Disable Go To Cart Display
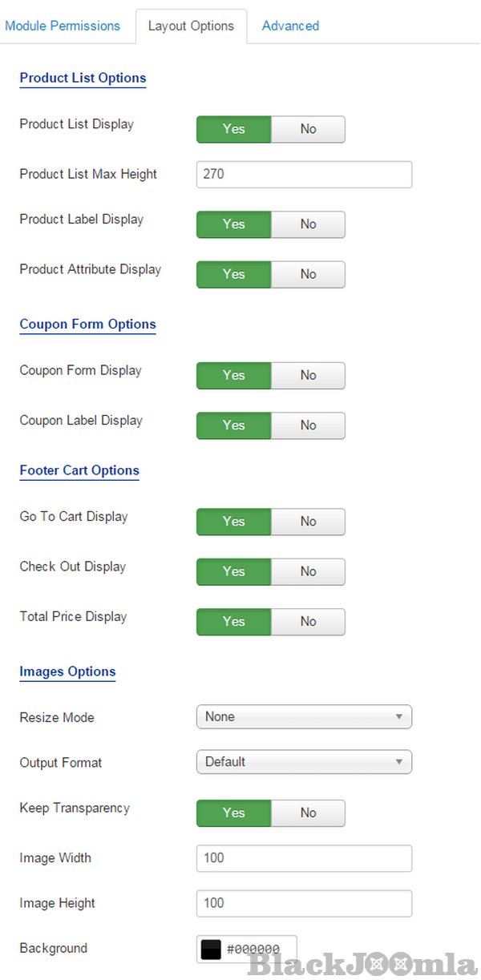This screenshot has width=481, height=980. click(308, 522)
